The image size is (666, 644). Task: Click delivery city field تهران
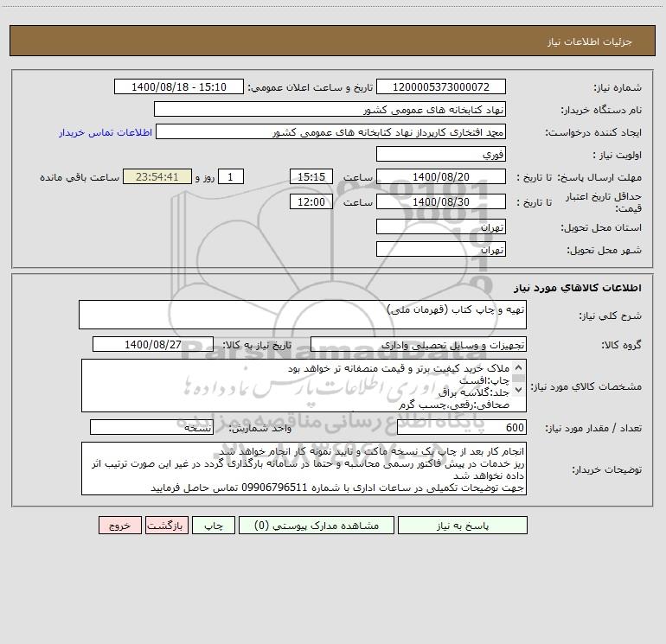tap(441, 249)
